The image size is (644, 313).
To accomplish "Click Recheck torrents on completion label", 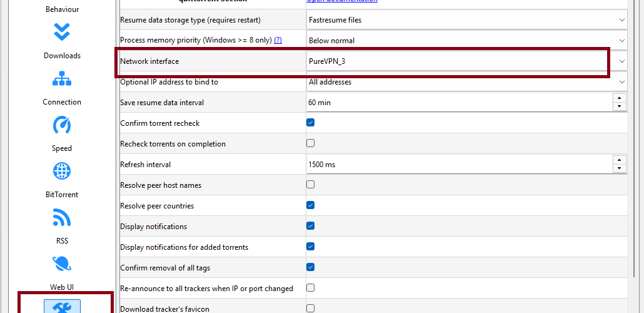I will tap(173, 144).
